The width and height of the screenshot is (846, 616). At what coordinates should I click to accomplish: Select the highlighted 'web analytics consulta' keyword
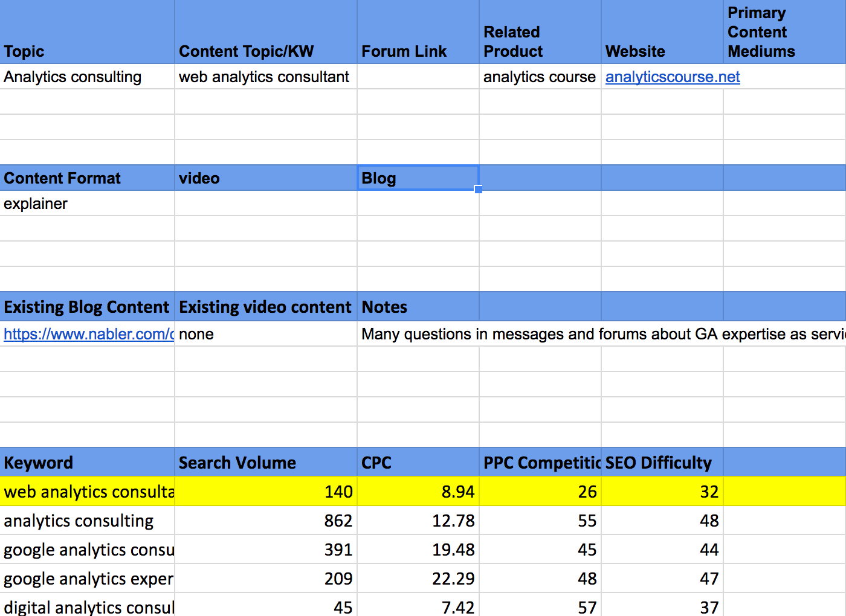pos(88,492)
